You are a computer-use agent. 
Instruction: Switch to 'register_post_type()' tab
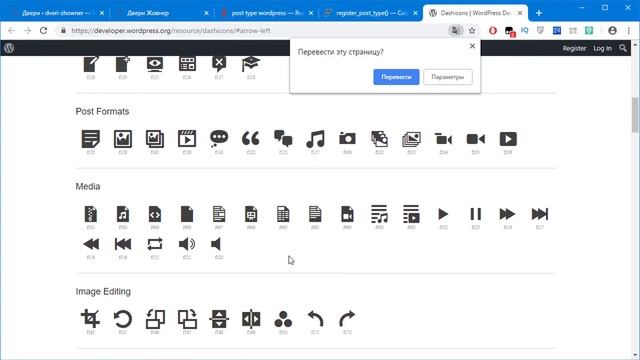click(x=371, y=13)
